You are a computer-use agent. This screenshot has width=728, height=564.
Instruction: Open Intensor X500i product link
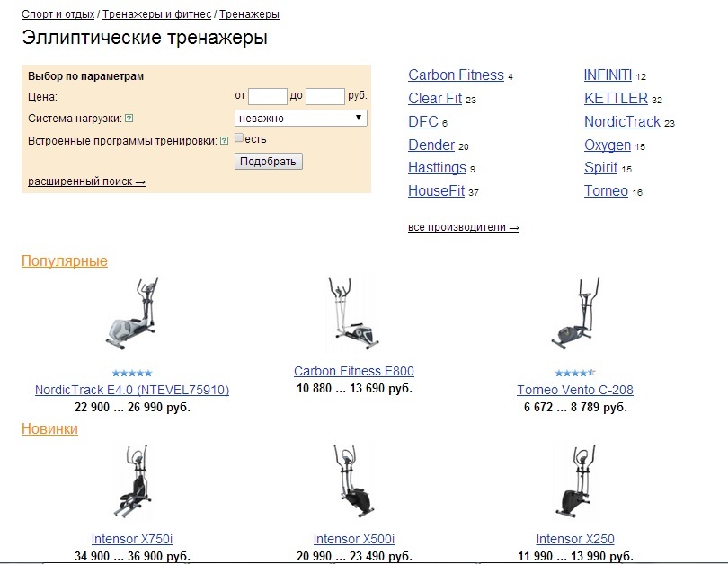coord(354,539)
